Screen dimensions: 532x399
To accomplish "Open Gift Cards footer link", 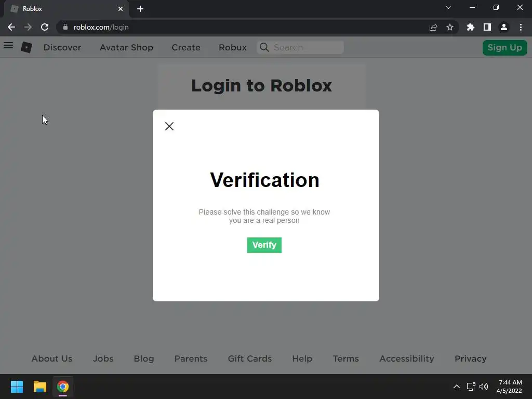I will pos(250,358).
